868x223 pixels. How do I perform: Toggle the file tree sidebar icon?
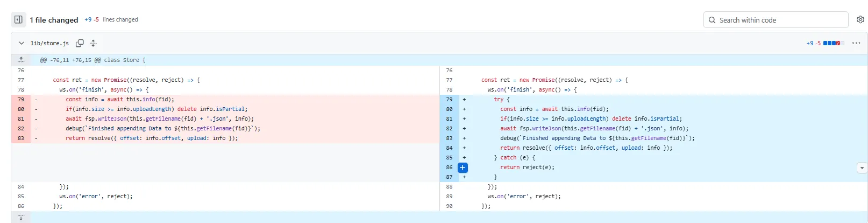(x=18, y=20)
